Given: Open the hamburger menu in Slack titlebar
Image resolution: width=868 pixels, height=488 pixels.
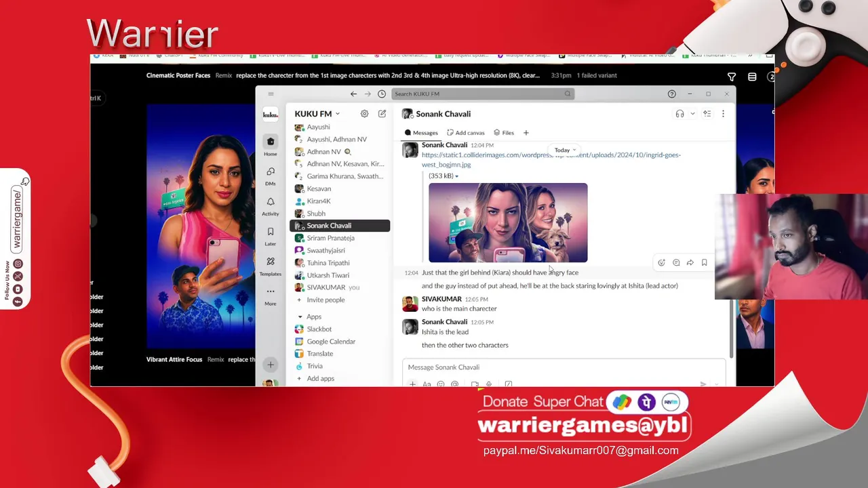Looking at the screenshot, I should point(271,94).
